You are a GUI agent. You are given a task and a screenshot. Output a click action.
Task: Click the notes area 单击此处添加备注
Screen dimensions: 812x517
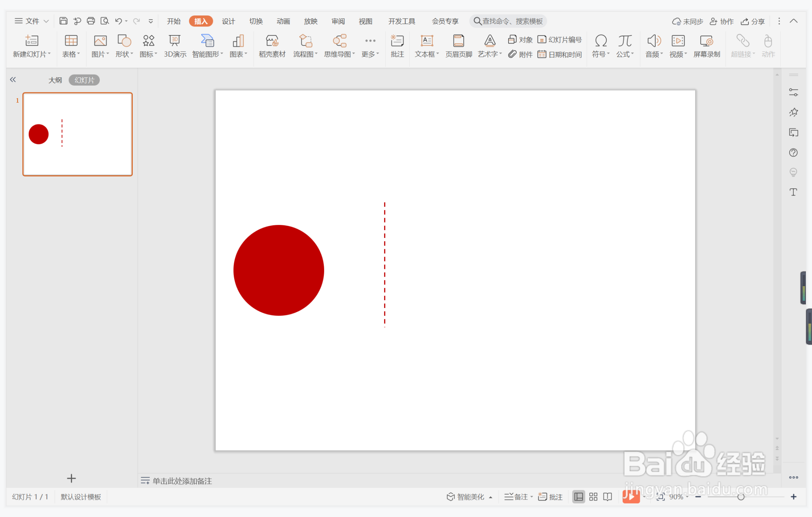coord(182,481)
